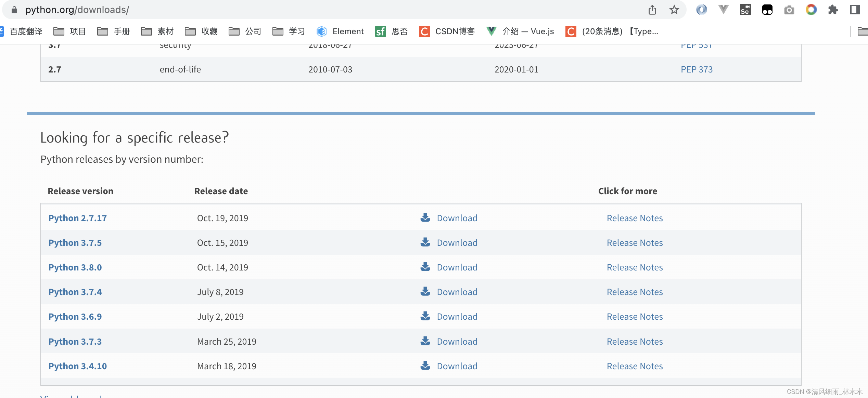Image resolution: width=868 pixels, height=398 pixels.
Task: Click the lock site info icon
Action: tap(14, 10)
